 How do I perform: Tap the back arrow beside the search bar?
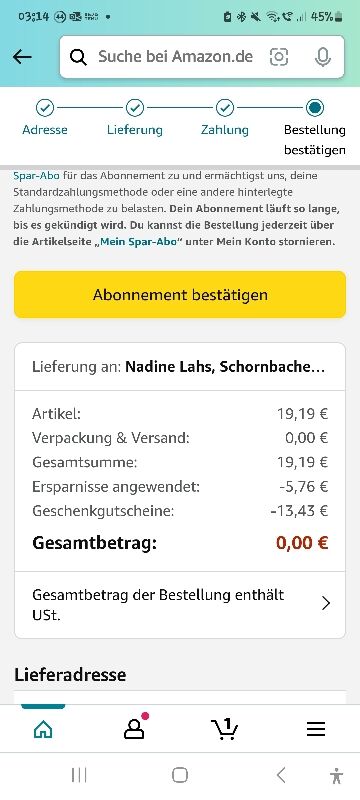[x=22, y=57]
